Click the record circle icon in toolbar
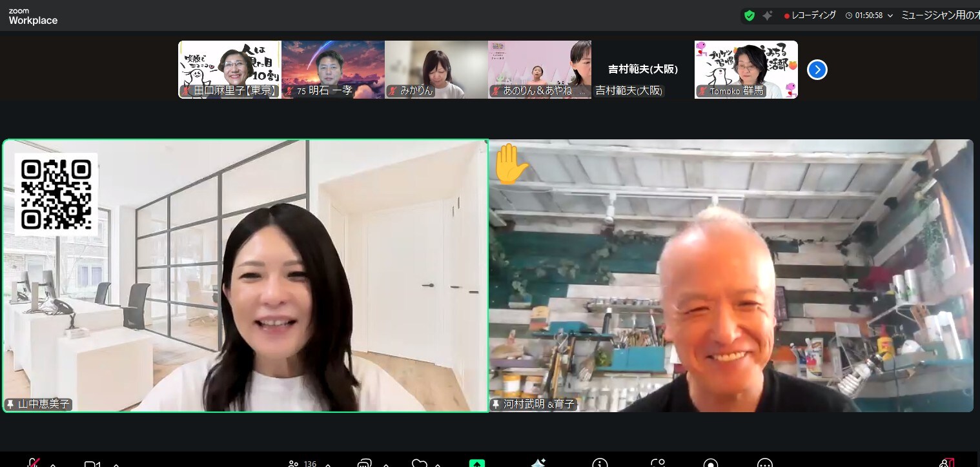Image resolution: width=980 pixels, height=467 pixels. [x=711, y=463]
